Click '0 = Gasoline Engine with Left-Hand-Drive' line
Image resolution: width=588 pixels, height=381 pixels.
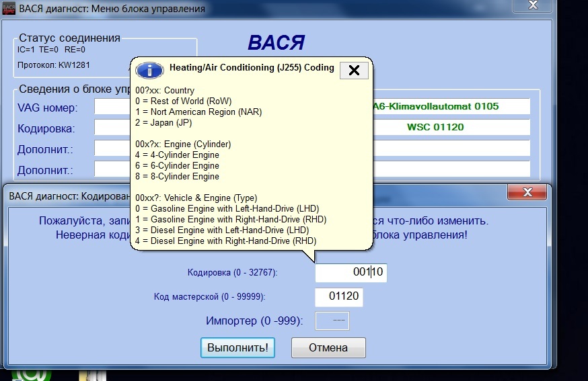click(227, 209)
